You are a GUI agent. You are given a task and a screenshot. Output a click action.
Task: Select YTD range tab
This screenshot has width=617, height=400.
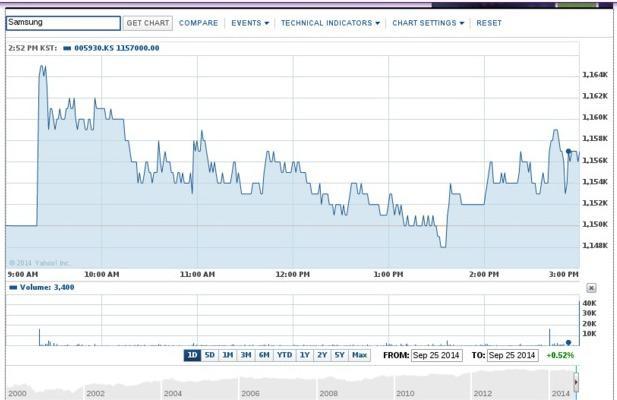coord(284,355)
